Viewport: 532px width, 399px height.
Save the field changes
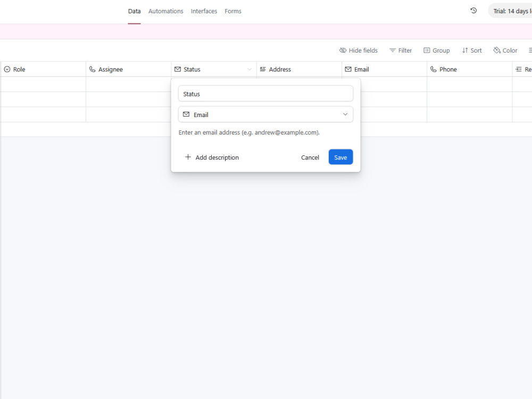[x=340, y=157]
